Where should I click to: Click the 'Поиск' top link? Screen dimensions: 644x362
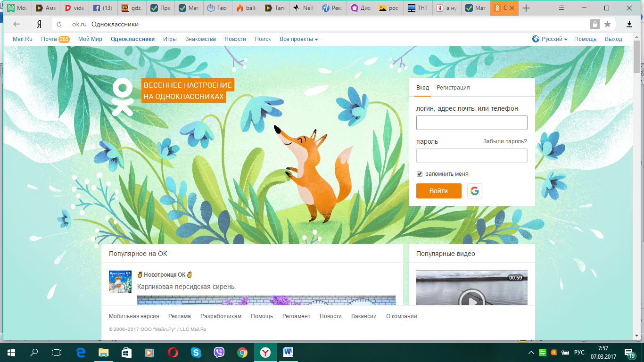click(263, 39)
